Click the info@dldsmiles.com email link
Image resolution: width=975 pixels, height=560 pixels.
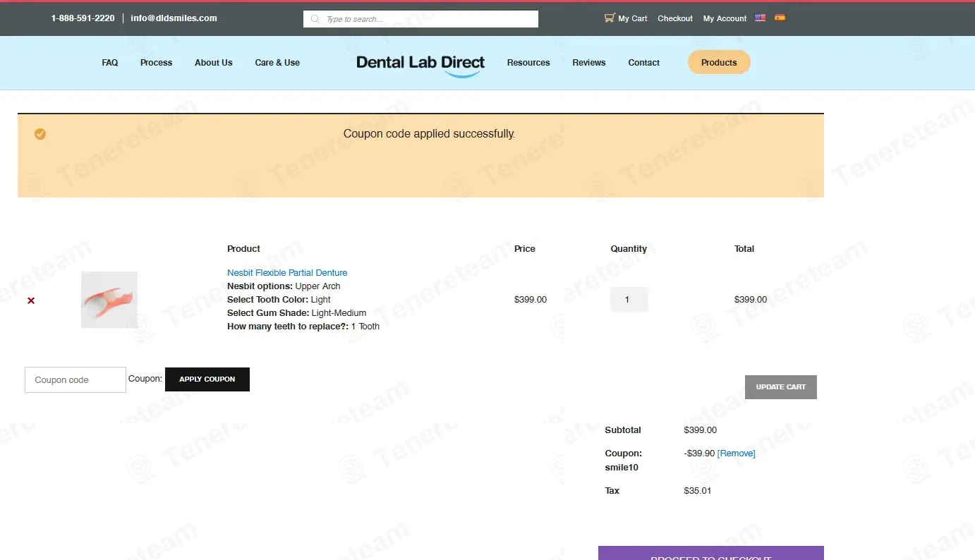pyautogui.click(x=174, y=18)
